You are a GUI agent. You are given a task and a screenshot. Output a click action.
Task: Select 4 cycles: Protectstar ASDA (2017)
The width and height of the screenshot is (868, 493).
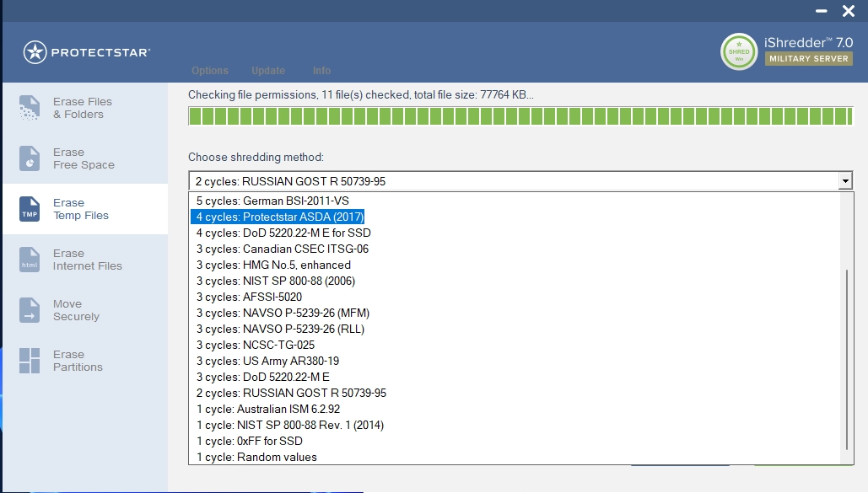[x=279, y=217]
